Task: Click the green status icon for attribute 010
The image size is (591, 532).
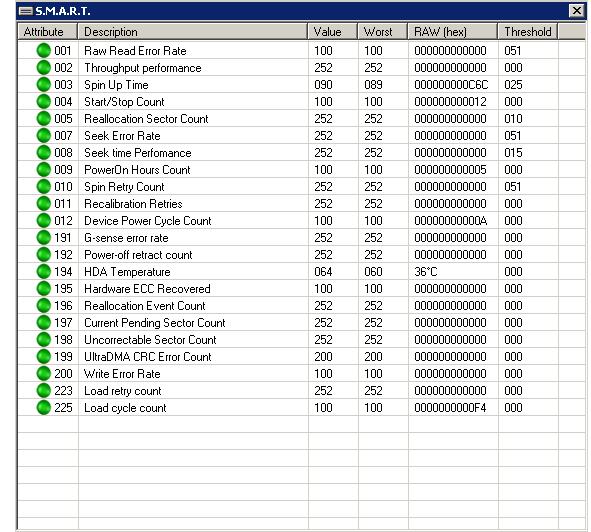Action: (44, 186)
